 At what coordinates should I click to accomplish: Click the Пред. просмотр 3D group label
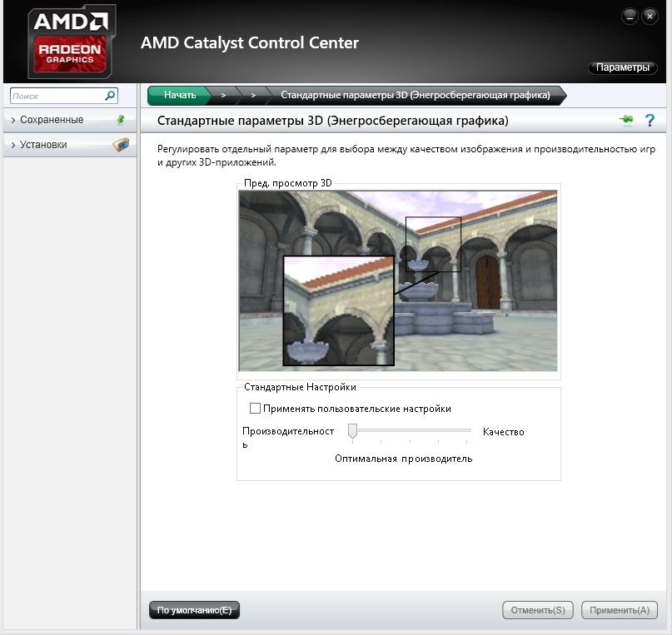(x=287, y=183)
